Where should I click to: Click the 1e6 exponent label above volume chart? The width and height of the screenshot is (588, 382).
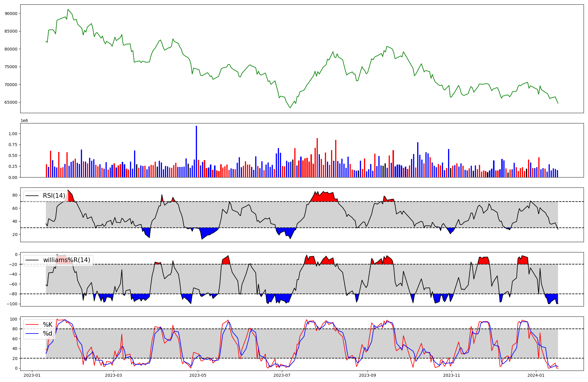tap(24, 121)
